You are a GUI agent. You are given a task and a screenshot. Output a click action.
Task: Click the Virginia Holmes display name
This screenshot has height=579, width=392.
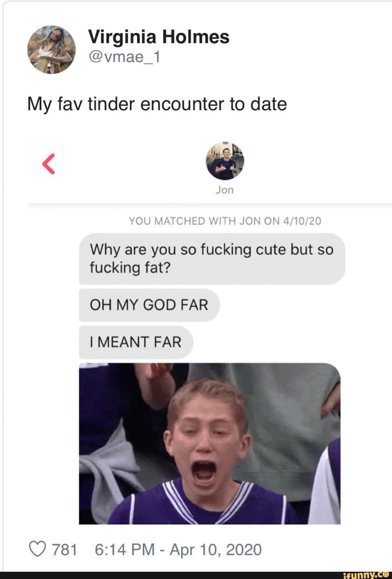point(159,37)
